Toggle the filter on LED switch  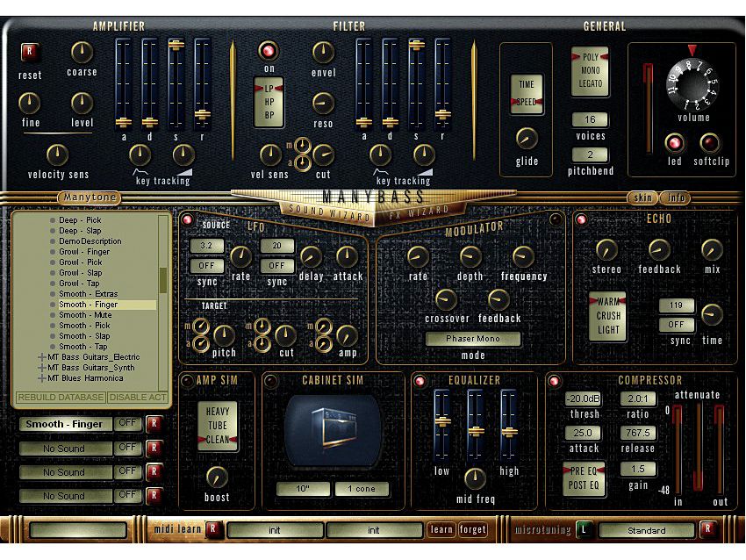click(269, 53)
